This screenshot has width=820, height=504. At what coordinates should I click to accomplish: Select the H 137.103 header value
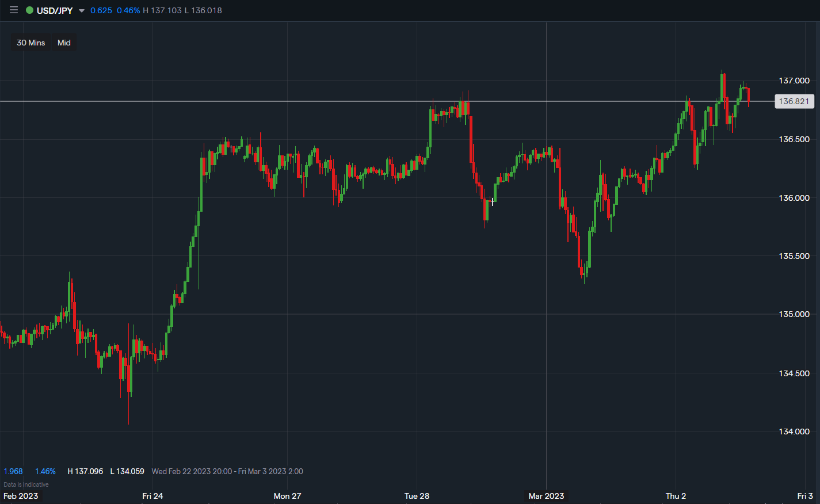(x=162, y=10)
